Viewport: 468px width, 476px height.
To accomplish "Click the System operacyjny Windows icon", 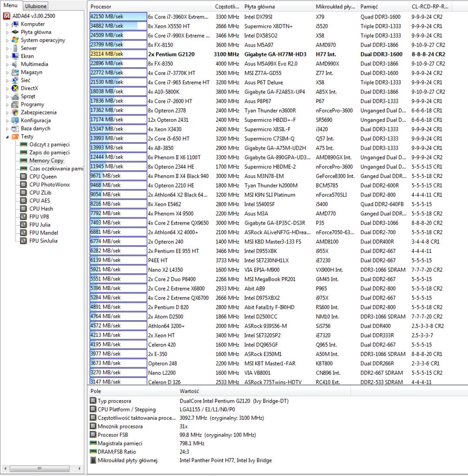I will click(x=15, y=40).
